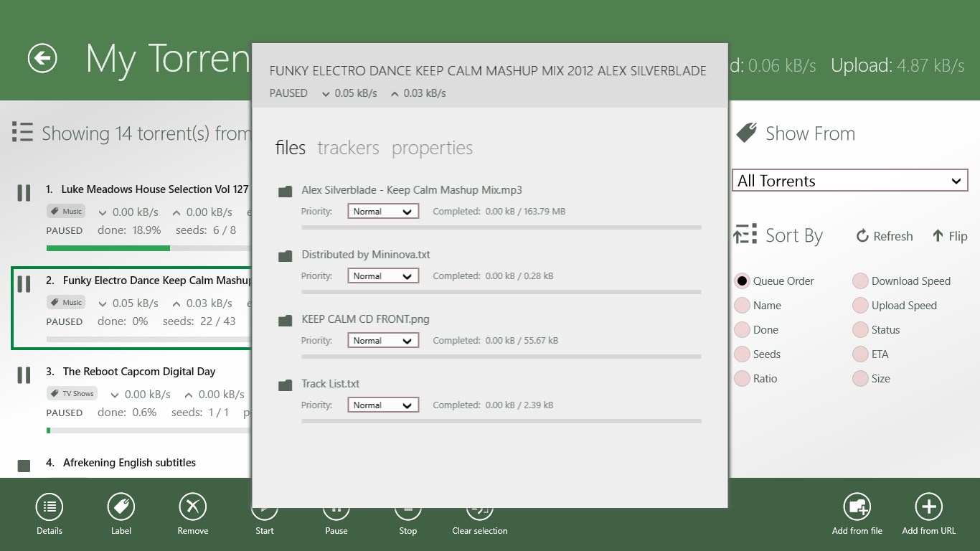Select Queue Order sort option

742,281
